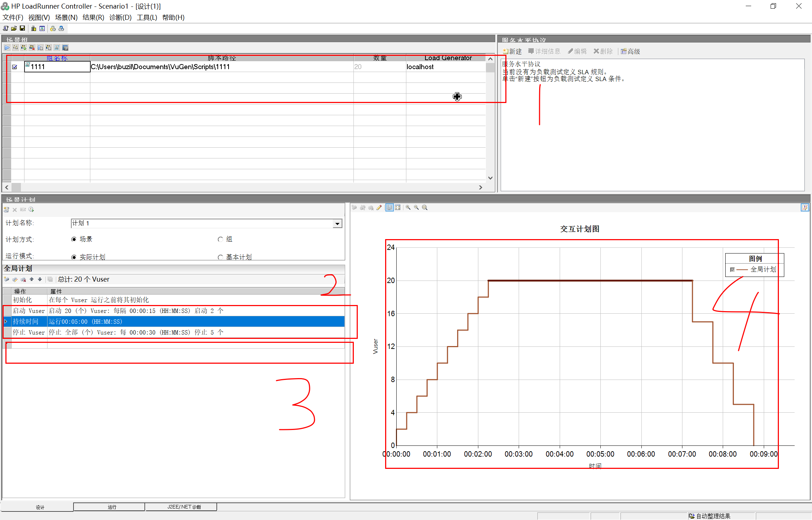Click the 新建 SLA button
The width and height of the screenshot is (812, 520).
[x=513, y=51]
